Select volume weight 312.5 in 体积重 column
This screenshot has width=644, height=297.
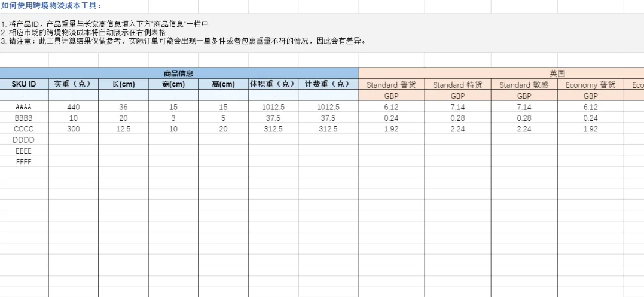(x=273, y=129)
